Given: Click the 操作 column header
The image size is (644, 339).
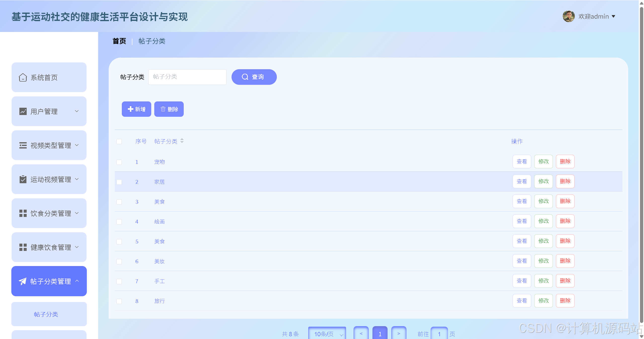Looking at the screenshot, I should click(517, 141).
